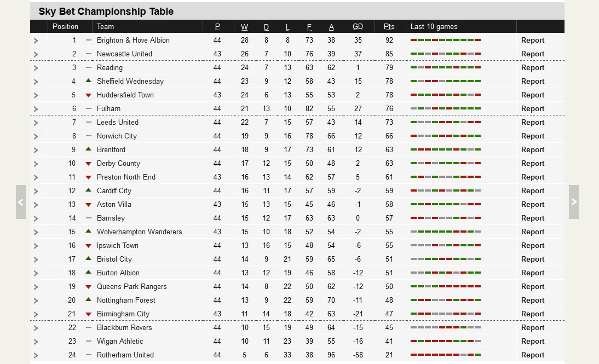Expand the Brighton & Hove Albion row
599x364 pixels.
pos(36,41)
